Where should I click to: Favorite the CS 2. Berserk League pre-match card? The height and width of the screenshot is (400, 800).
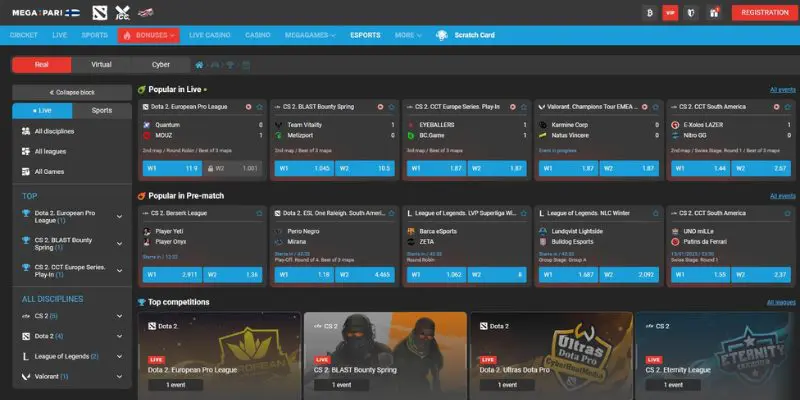pos(259,213)
